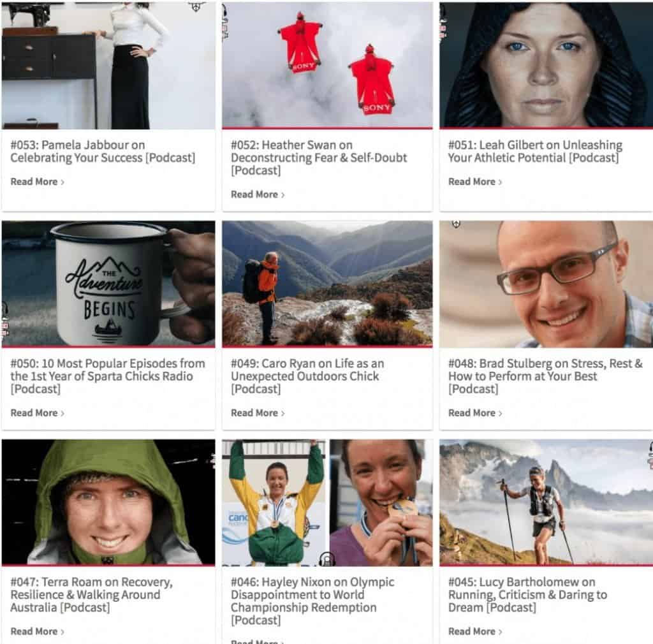Open episode #051 Leah Gilbert title link
This screenshot has height=644, width=653.
point(535,152)
